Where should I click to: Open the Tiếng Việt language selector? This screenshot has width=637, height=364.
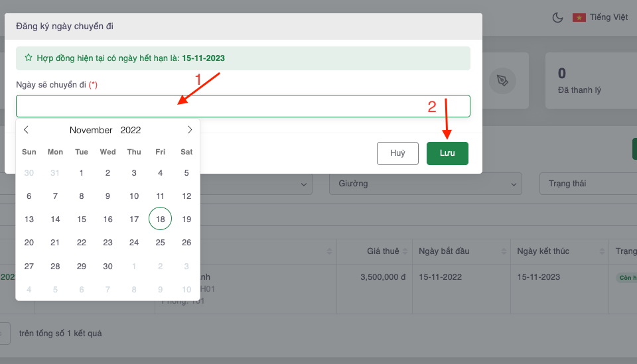click(x=608, y=17)
